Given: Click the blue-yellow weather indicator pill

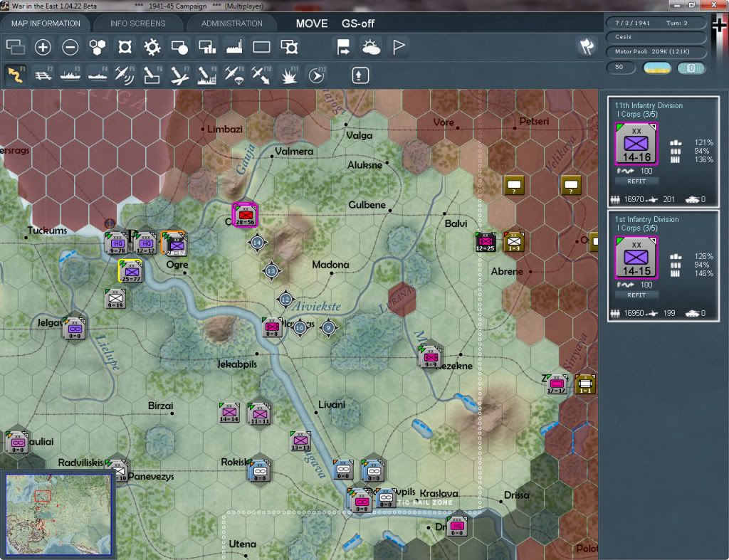Looking at the screenshot, I should [657, 68].
